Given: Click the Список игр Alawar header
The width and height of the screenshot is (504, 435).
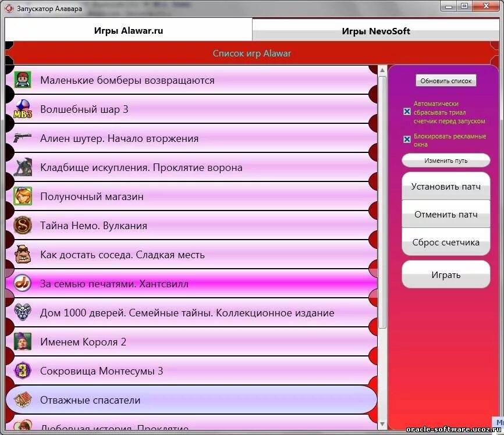Looking at the screenshot, I should [252, 53].
